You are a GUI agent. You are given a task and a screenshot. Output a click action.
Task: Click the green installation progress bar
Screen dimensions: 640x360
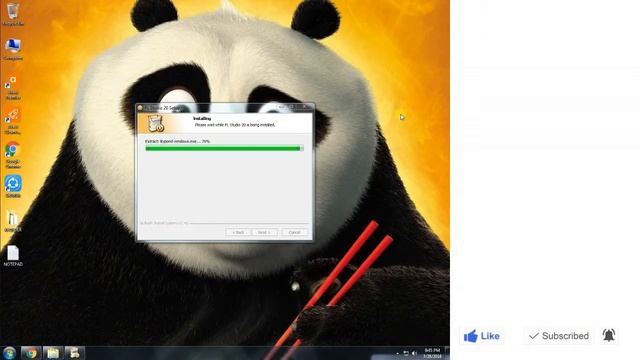pyautogui.click(x=224, y=148)
